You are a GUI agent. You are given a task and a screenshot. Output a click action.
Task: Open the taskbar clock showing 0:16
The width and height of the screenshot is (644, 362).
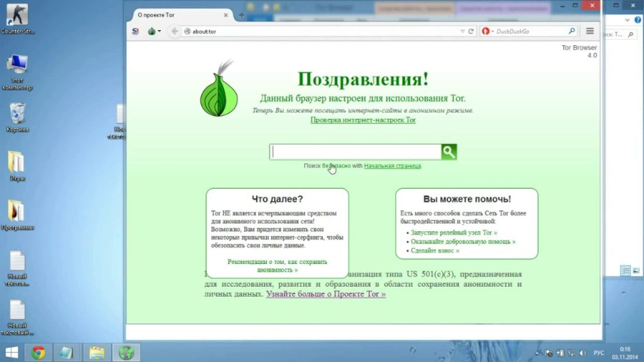pos(625,352)
